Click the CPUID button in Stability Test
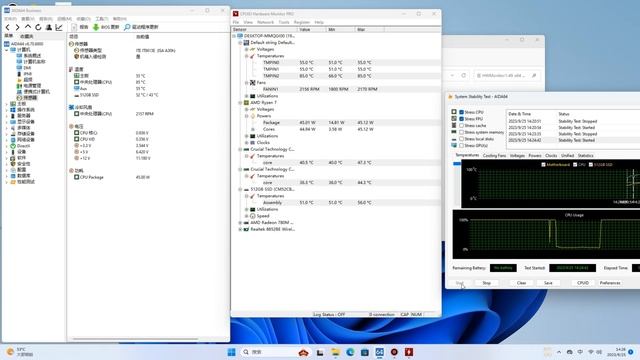 [x=583, y=283]
